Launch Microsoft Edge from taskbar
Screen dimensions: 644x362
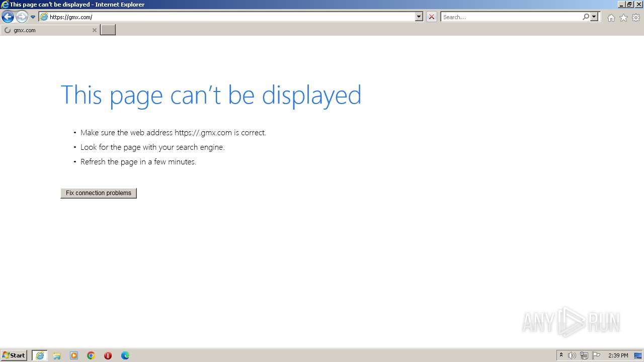[125, 355]
